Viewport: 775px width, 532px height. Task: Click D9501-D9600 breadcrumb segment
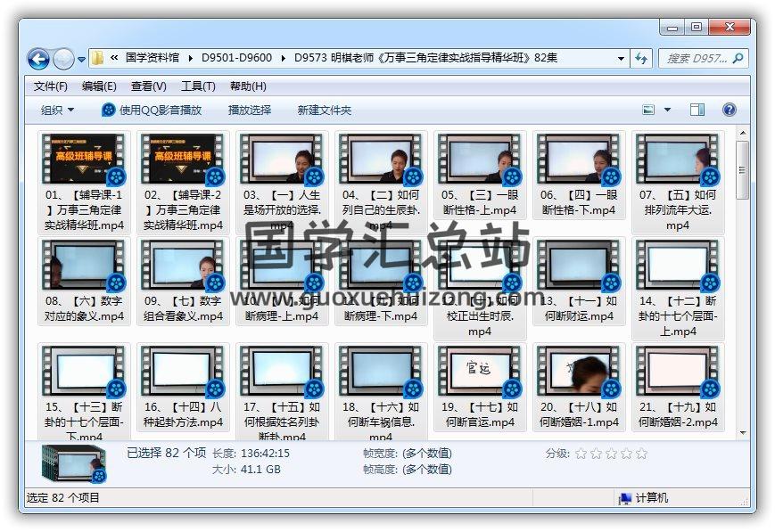click(236, 58)
